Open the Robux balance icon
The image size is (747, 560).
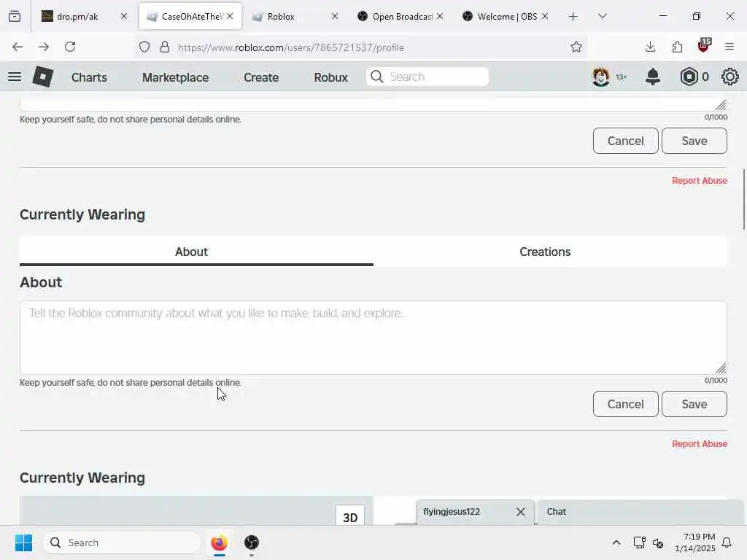tap(689, 77)
